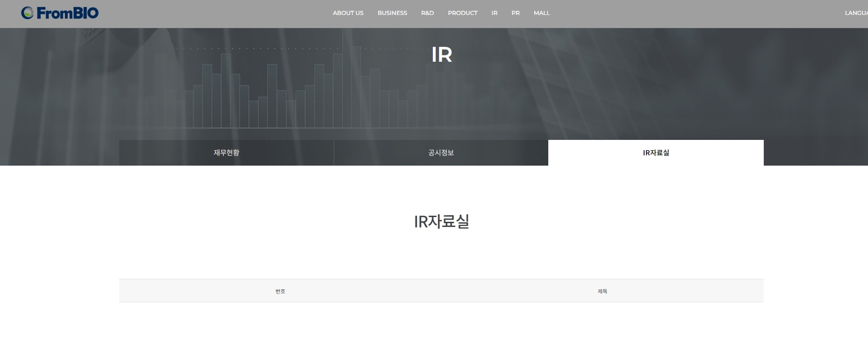Click the FromBIO globe logo icon
The height and width of the screenshot is (364, 868).
[28, 13]
